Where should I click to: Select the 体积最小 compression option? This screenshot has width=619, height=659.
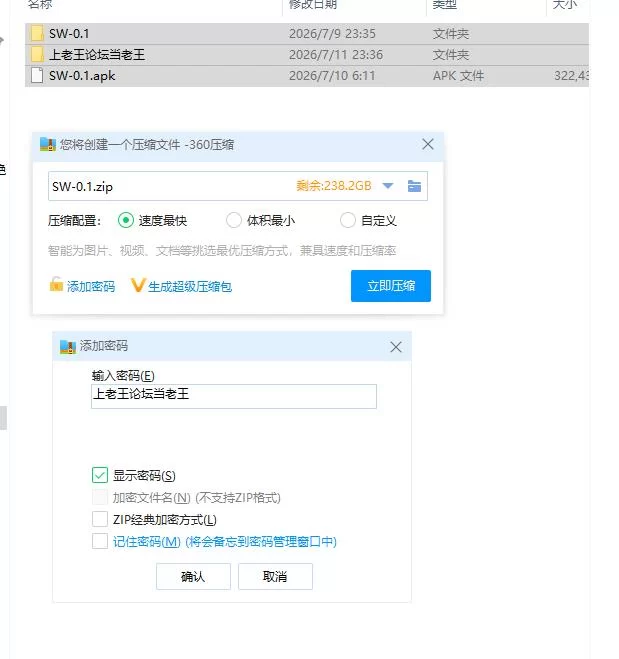[x=234, y=220]
